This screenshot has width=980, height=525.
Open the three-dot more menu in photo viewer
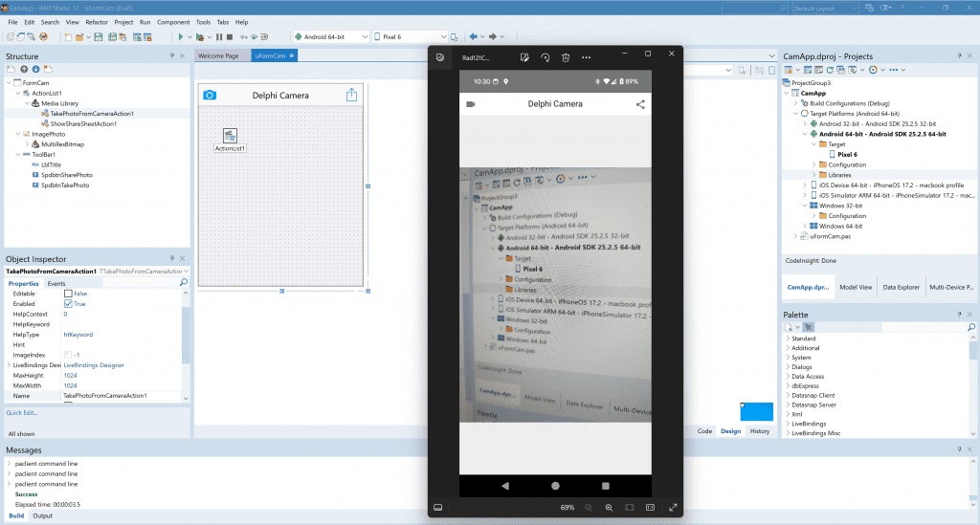[x=587, y=57]
